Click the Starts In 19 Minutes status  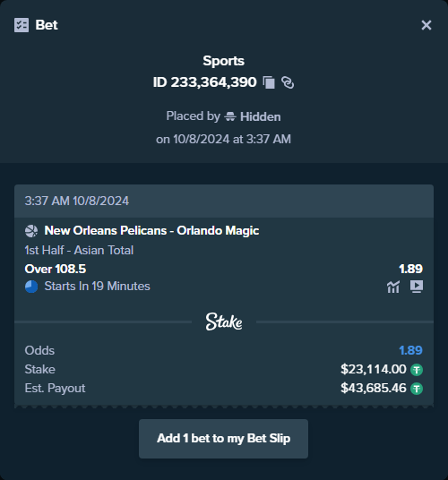click(97, 287)
